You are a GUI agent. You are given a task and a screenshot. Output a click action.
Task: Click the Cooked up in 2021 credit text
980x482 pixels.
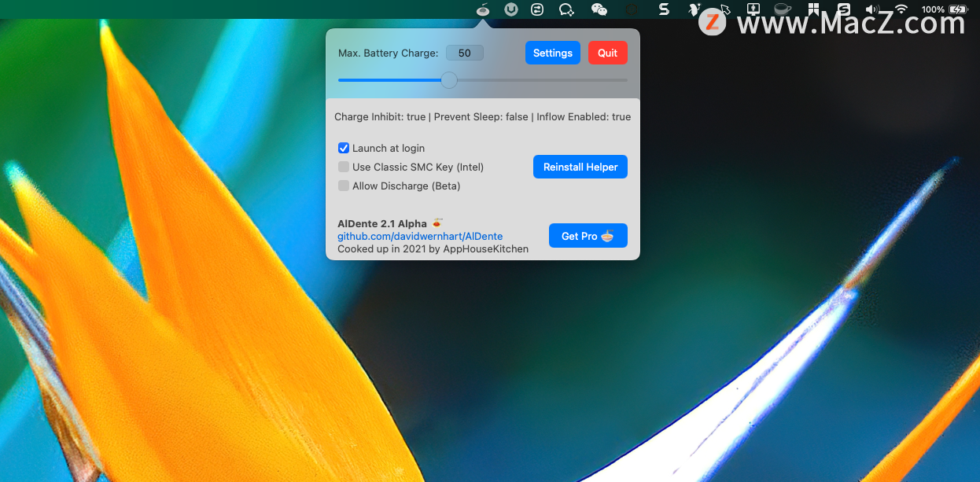pos(433,248)
